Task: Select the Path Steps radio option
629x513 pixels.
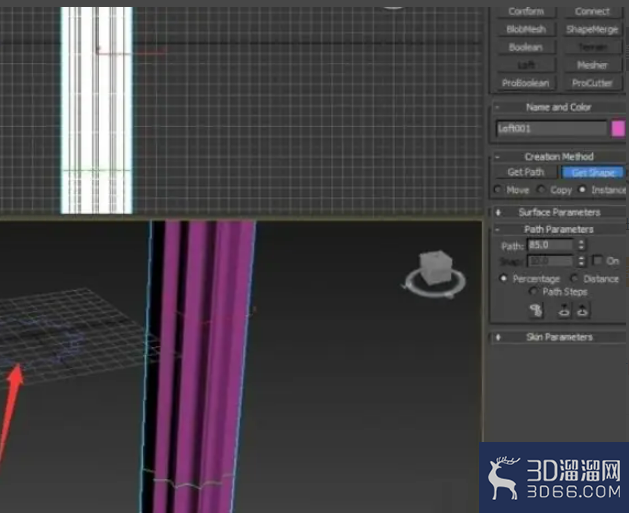Action: tap(533, 291)
